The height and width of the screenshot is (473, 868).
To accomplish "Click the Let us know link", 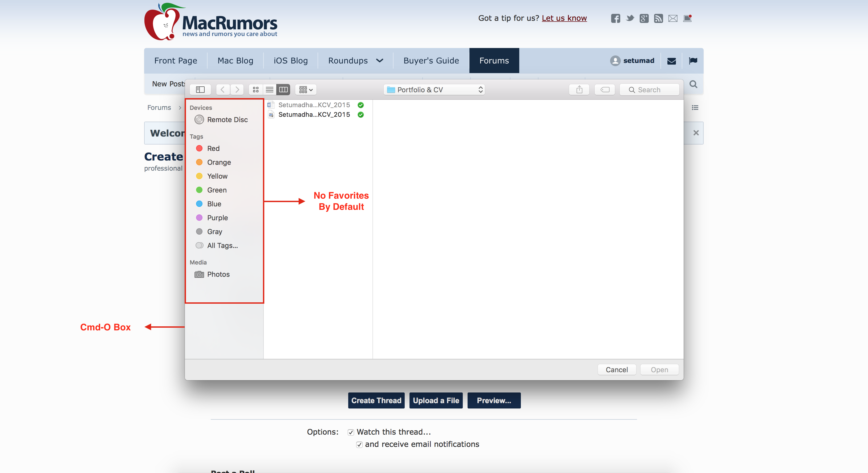I will pyautogui.click(x=564, y=18).
